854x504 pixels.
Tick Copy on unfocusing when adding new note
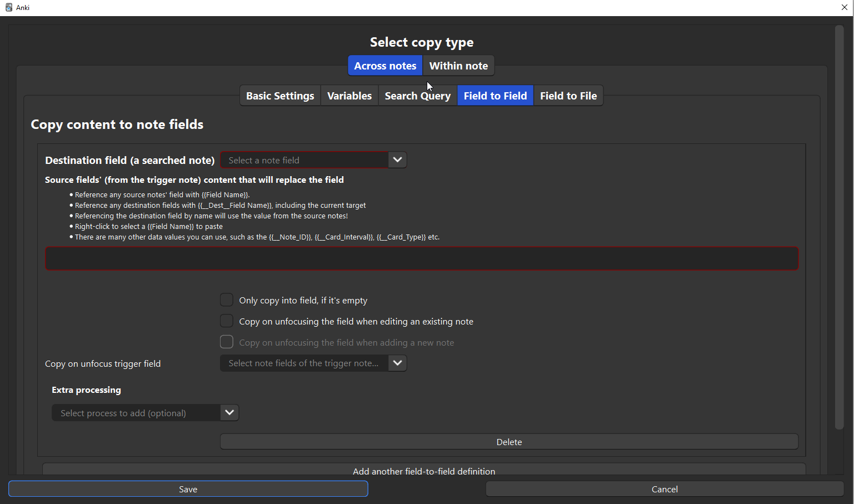[x=227, y=342]
